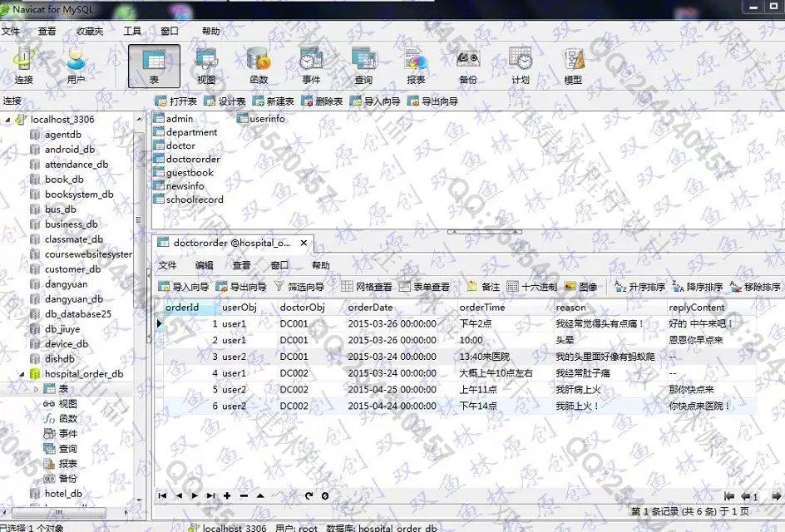This screenshot has width=785, height=532.
Task: Click the 新建表 (New Table) button
Action: tap(274, 101)
